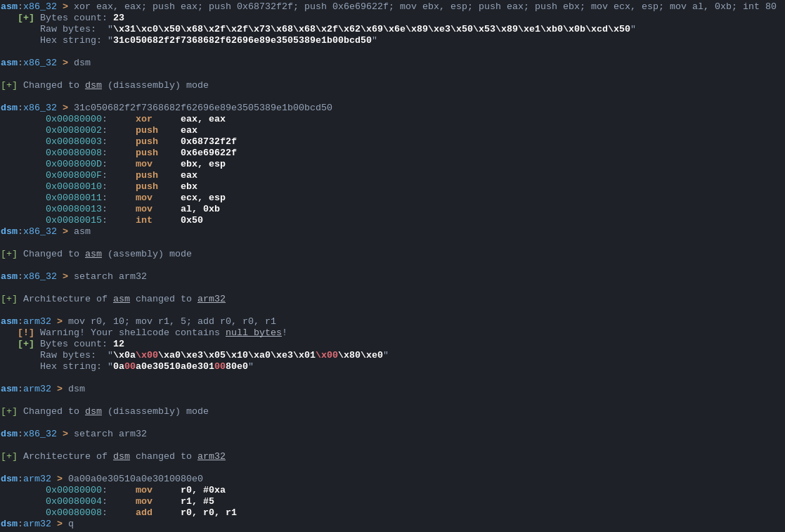Click underlined arm32 in asm architecture message
The image size is (785, 532).
tap(212, 299)
